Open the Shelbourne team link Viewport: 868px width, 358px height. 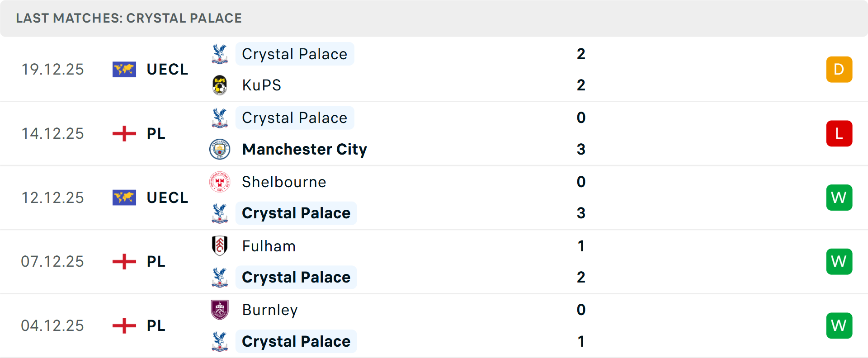[x=284, y=182]
